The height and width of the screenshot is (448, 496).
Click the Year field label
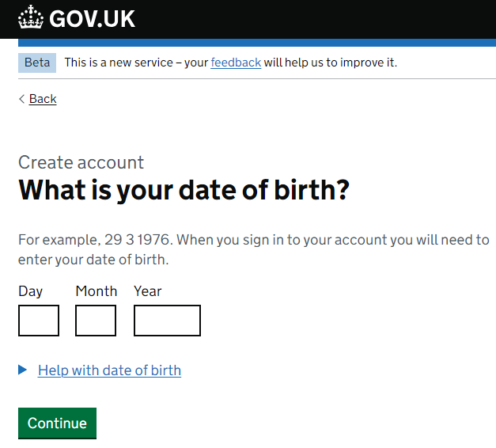tap(147, 291)
